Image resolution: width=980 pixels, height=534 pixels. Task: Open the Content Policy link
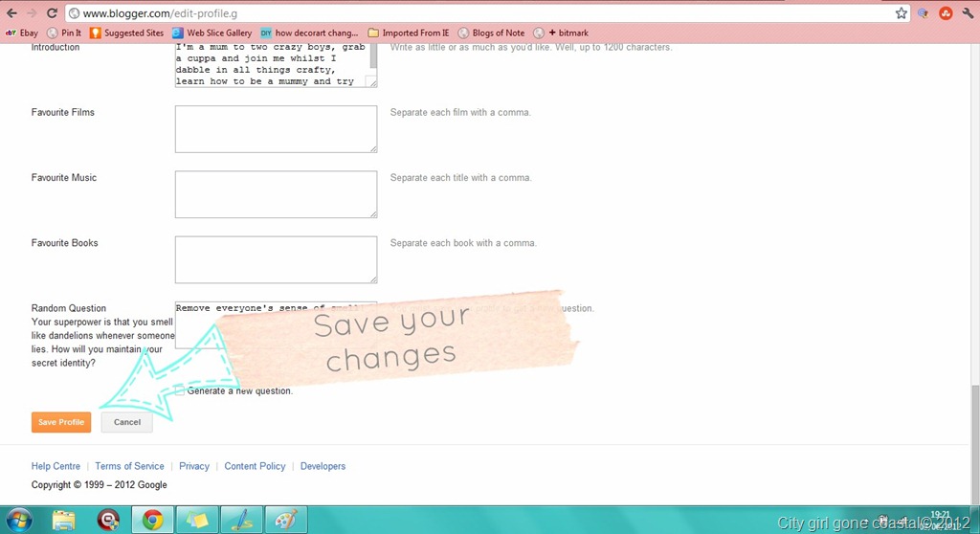click(255, 466)
